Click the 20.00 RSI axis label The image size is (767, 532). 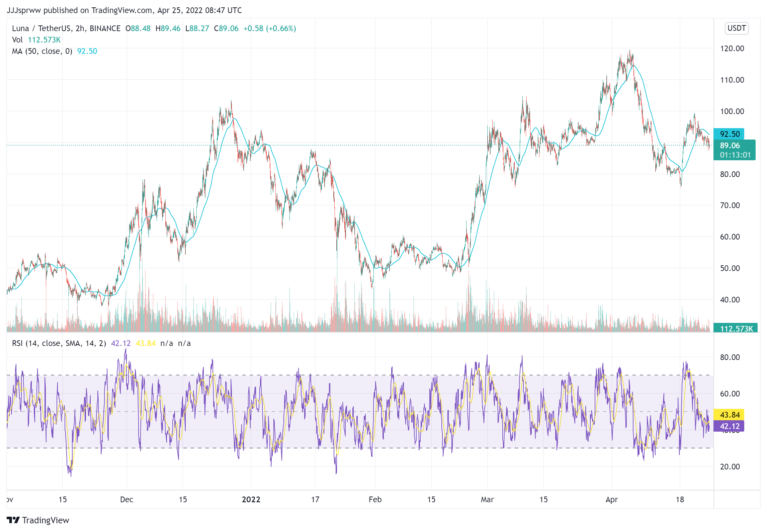(x=730, y=467)
